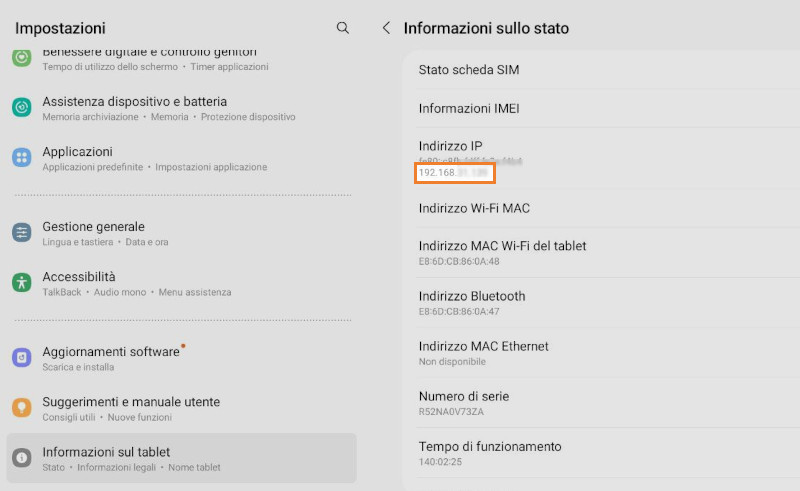Select the Tempo di funzionamento row

tap(607, 453)
